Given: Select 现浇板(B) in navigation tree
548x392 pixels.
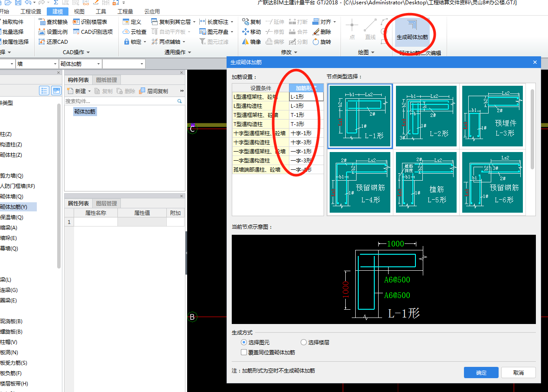Looking at the screenshot, I should click(11, 321).
